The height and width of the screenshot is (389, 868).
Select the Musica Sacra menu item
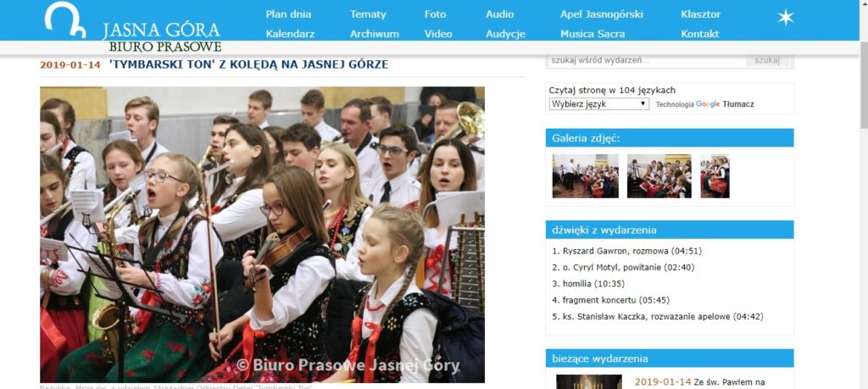point(593,34)
